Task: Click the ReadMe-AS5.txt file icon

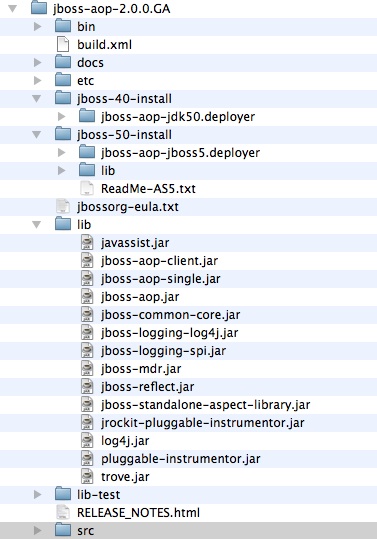Action: tap(87, 188)
